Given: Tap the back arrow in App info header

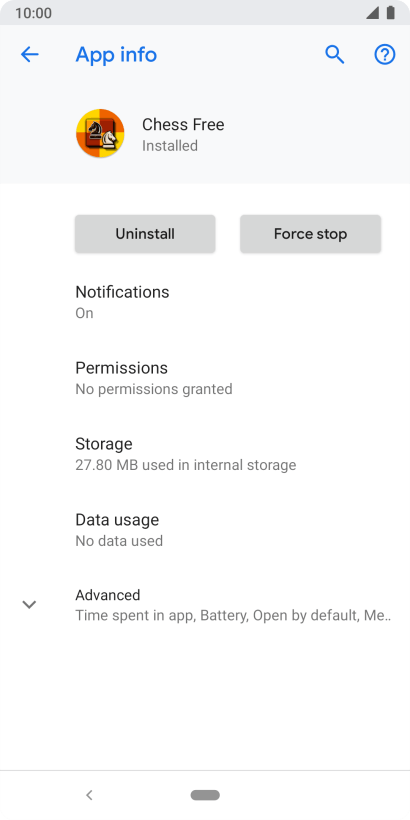Looking at the screenshot, I should [29, 54].
